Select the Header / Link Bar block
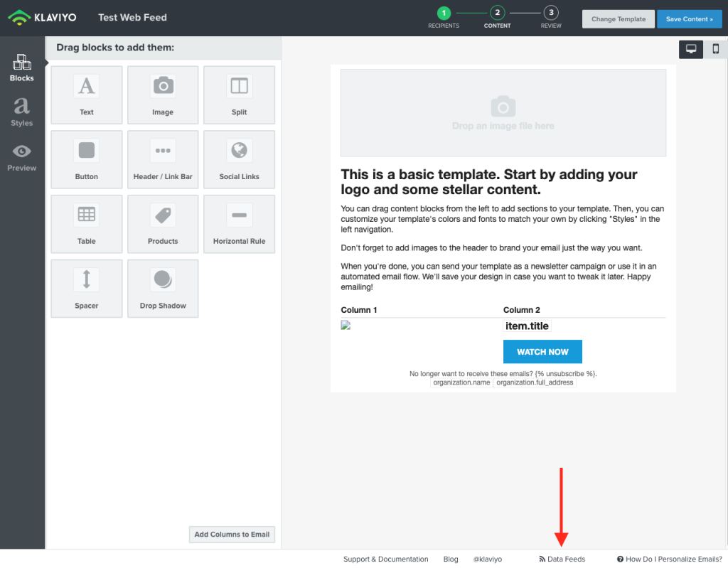 tap(163, 159)
